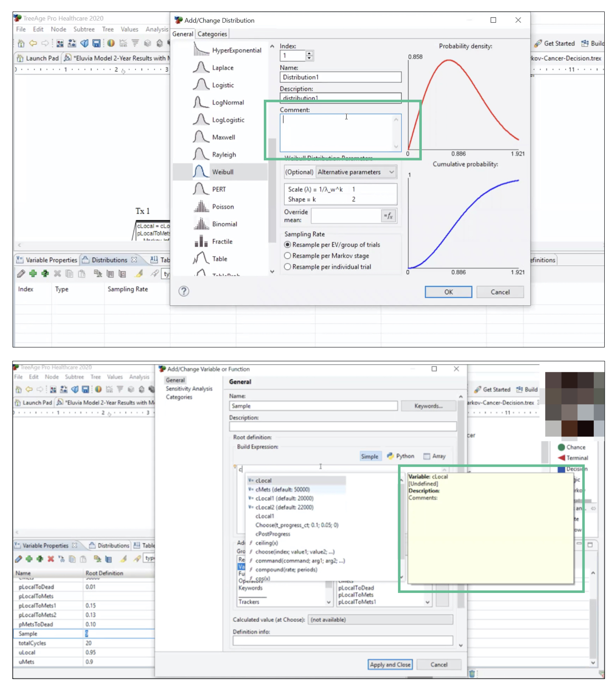616x689 pixels.
Task: Pick cMets (default: 50000) from the suggestion list
Action: point(282,489)
